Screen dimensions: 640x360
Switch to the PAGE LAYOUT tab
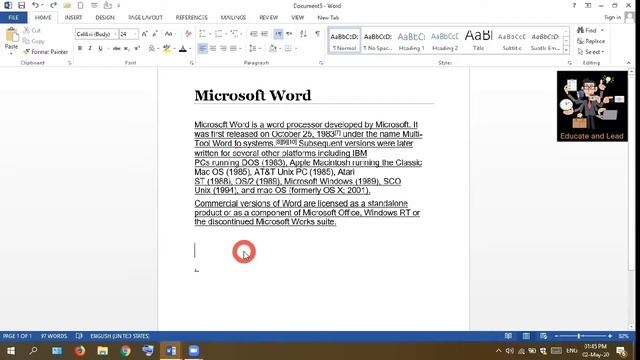tap(145, 18)
